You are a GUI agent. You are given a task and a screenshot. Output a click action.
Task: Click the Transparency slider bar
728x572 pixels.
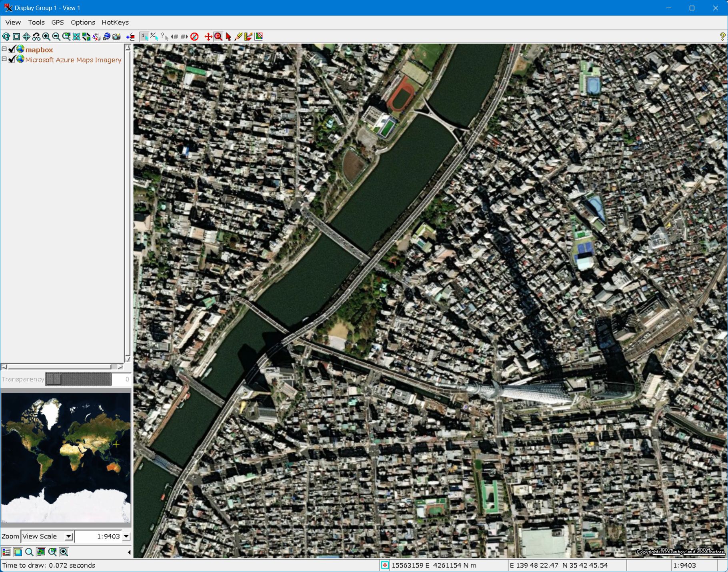78,379
